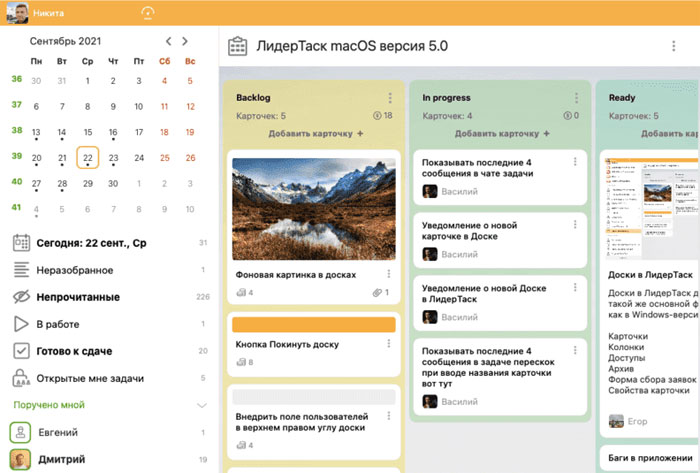Click the Открытые мне задачи lock icon
Image resolution: width=700 pixels, height=473 pixels.
(x=21, y=378)
